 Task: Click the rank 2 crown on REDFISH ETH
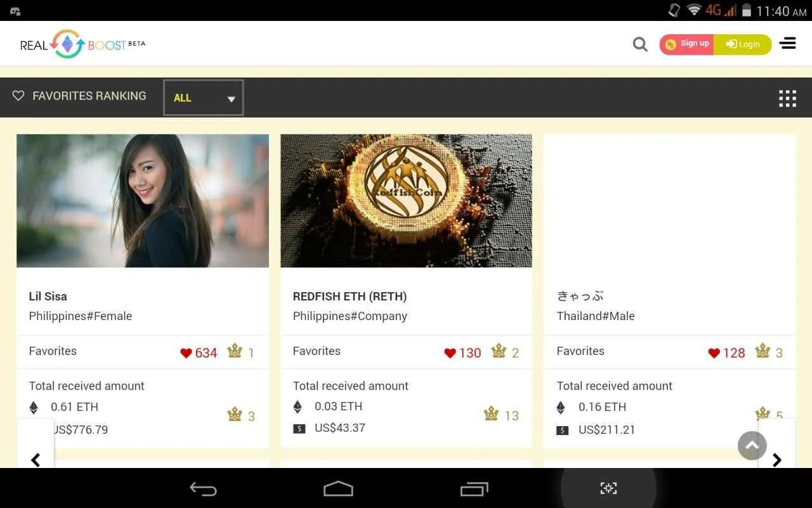pos(499,351)
